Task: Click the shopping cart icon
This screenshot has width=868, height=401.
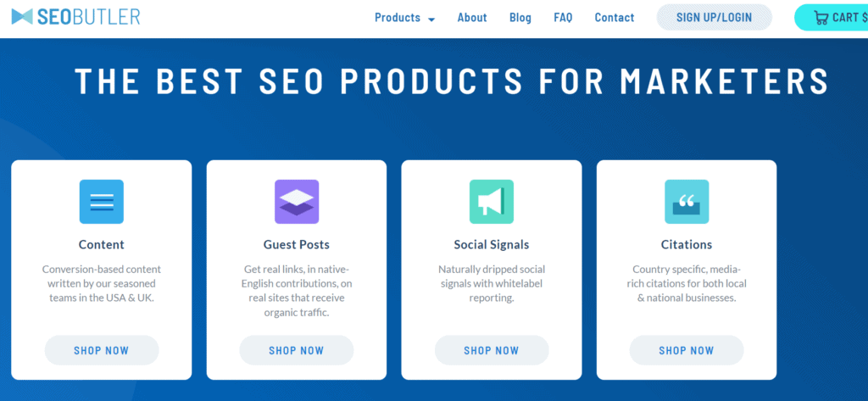Action: [x=821, y=18]
